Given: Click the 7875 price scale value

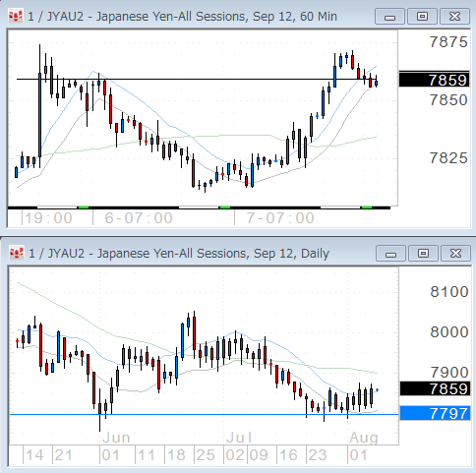Looking at the screenshot, I should (x=448, y=42).
